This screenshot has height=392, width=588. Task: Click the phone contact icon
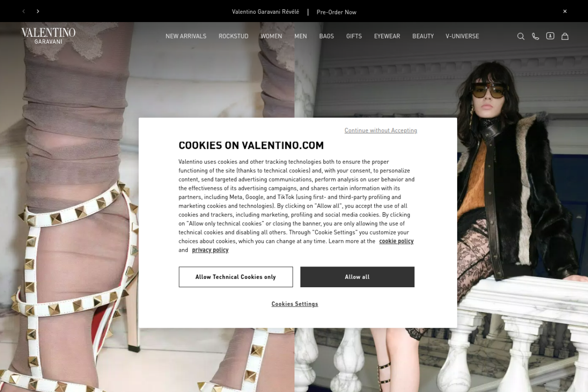[535, 36]
